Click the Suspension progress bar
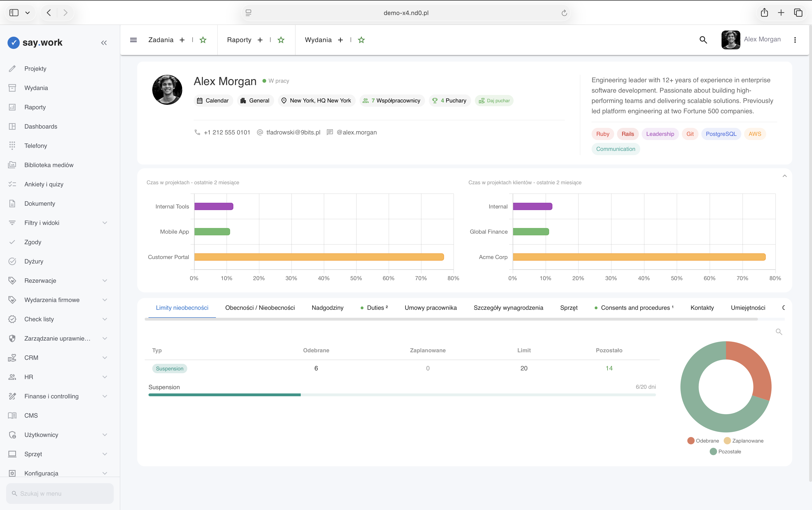This screenshot has height=510, width=812. click(402, 395)
